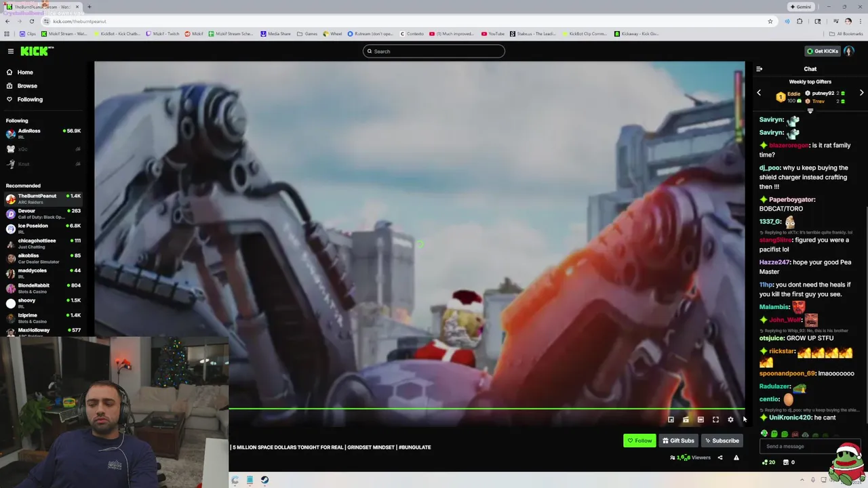Open the Mizkif - Twitch bookmark

pos(163,33)
